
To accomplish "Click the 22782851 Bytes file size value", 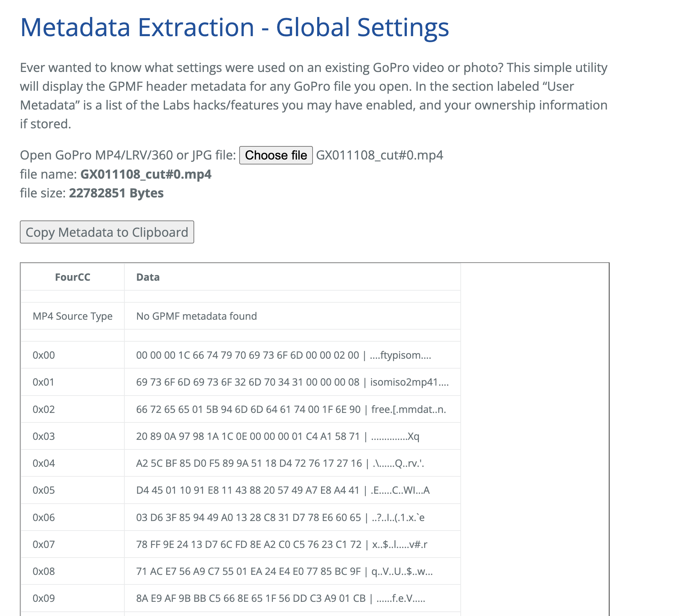I will coord(116,193).
